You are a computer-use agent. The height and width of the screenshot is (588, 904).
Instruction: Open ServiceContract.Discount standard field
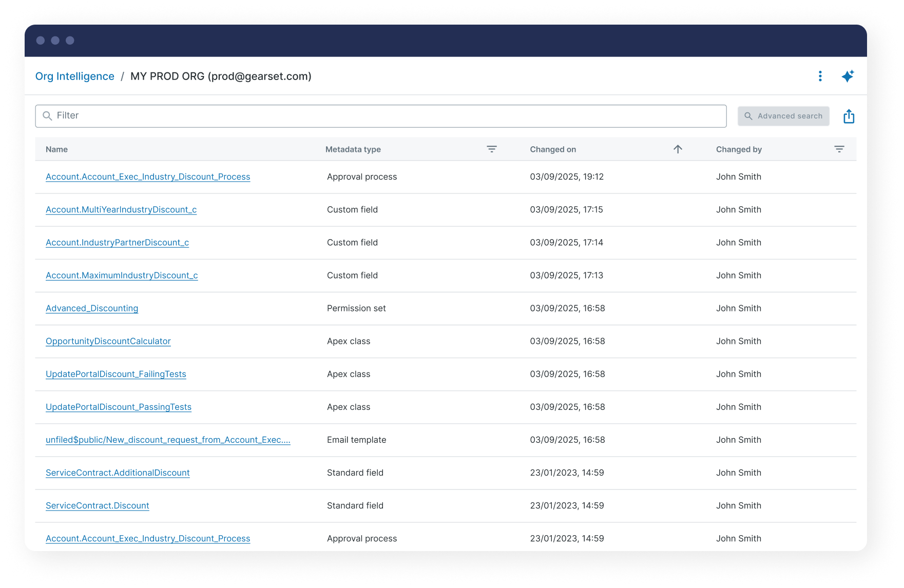click(97, 505)
